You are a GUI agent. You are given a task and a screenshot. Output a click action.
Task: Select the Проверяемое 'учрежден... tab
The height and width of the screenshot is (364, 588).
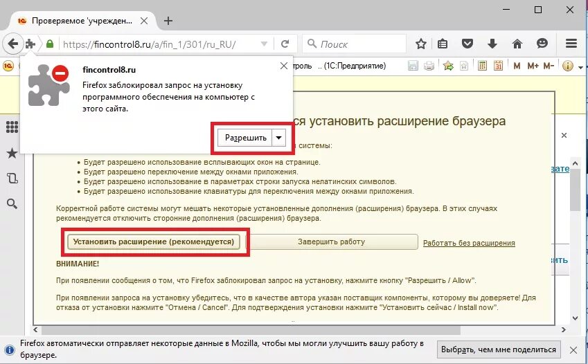pyautogui.click(x=82, y=21)
